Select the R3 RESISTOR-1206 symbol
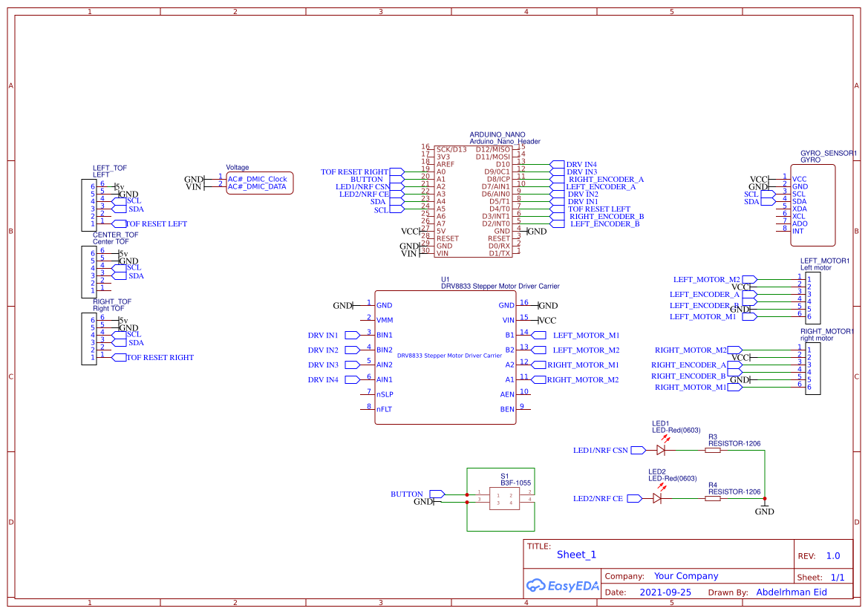The width and height of the screenshot is (868, 614). 714,450
